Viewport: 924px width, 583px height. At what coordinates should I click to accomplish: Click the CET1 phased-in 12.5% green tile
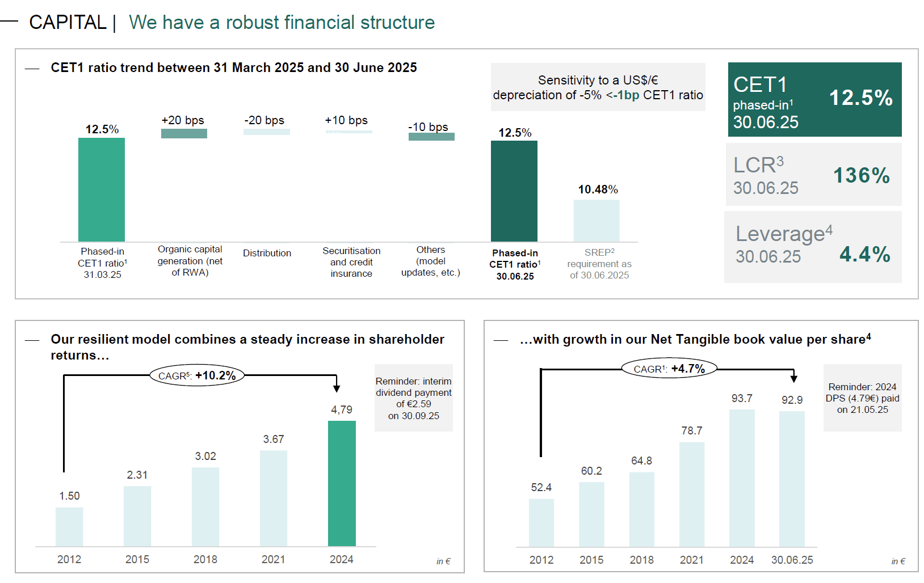pos(814,99)
